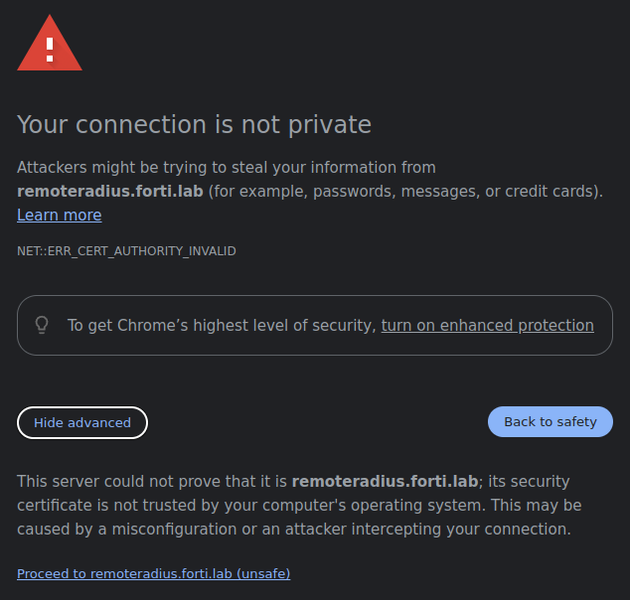This screenshot has height=600, width=630.
Task: Click 'This server could not prove' text
Action: (x=150, y=481)
